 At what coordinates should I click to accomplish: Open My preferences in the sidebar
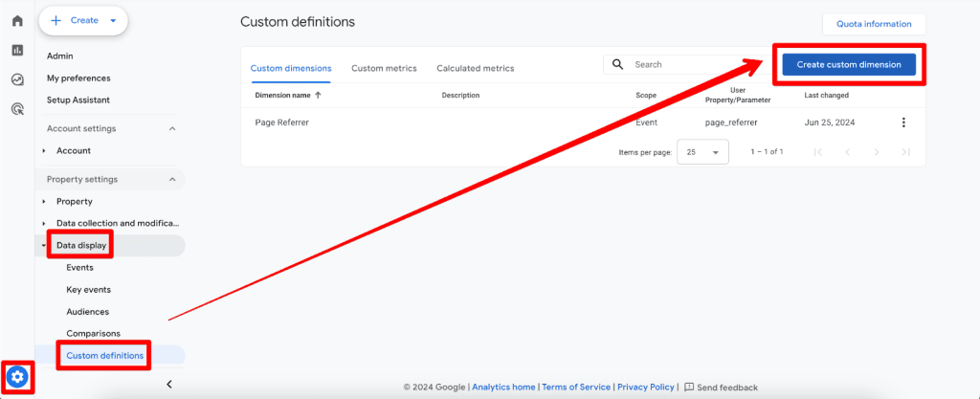78,78
